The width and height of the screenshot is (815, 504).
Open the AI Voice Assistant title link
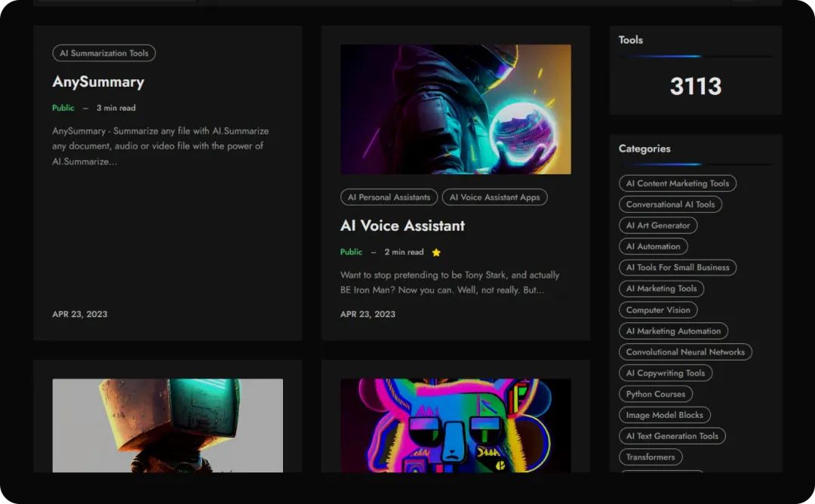point(402,226)
